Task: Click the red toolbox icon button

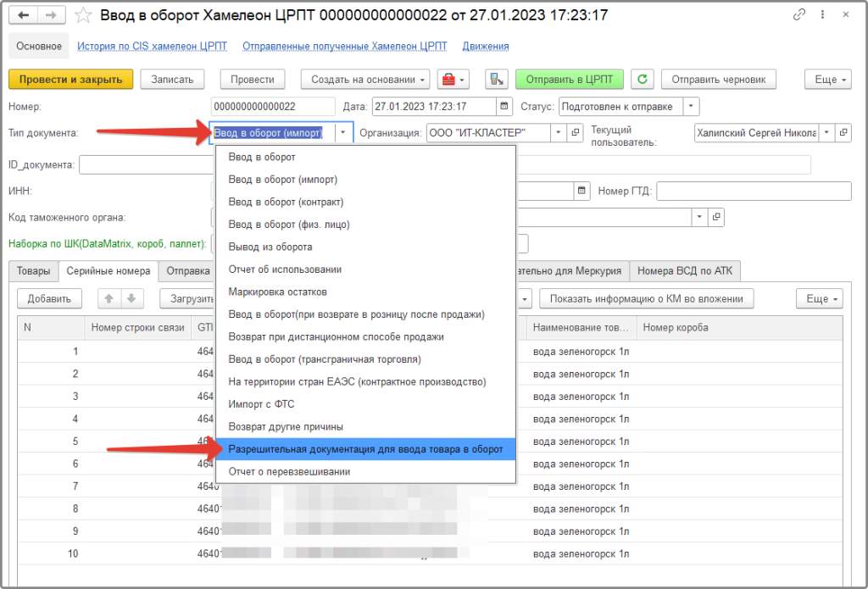Action: tap(453, 79)
